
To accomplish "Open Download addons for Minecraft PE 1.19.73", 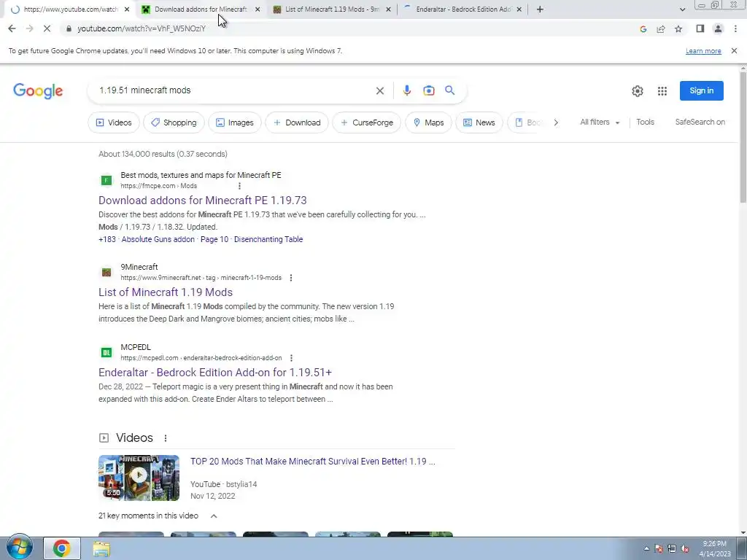I will [x=203, y=201].
